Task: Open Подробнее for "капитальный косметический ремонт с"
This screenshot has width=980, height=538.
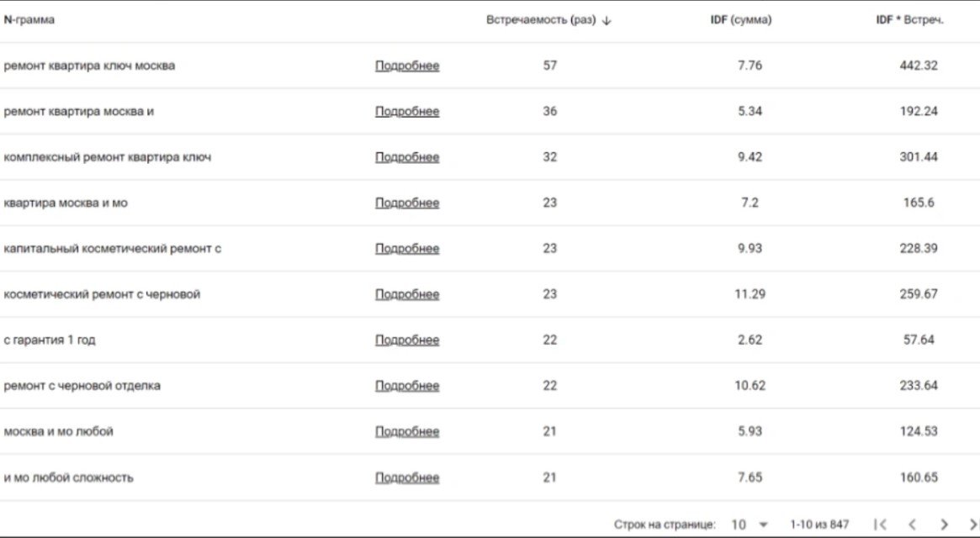Action: (407, 249)
